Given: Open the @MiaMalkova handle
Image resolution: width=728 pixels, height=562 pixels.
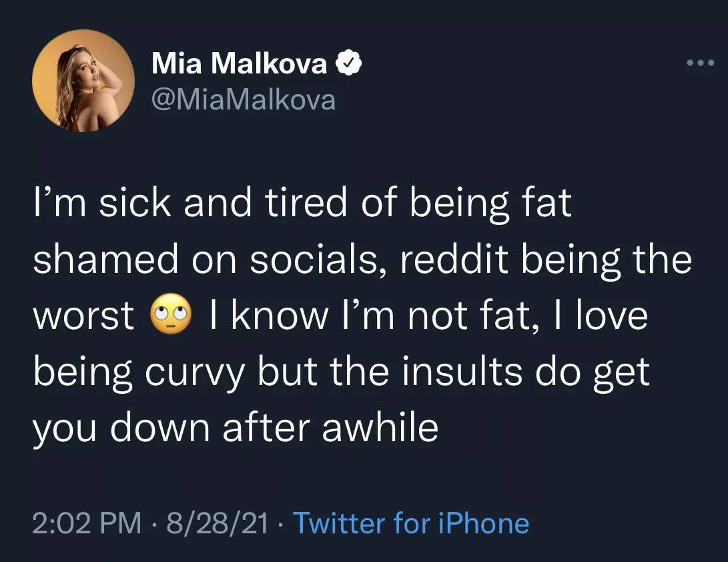Looking at the screenshot, I should (244, 99).
